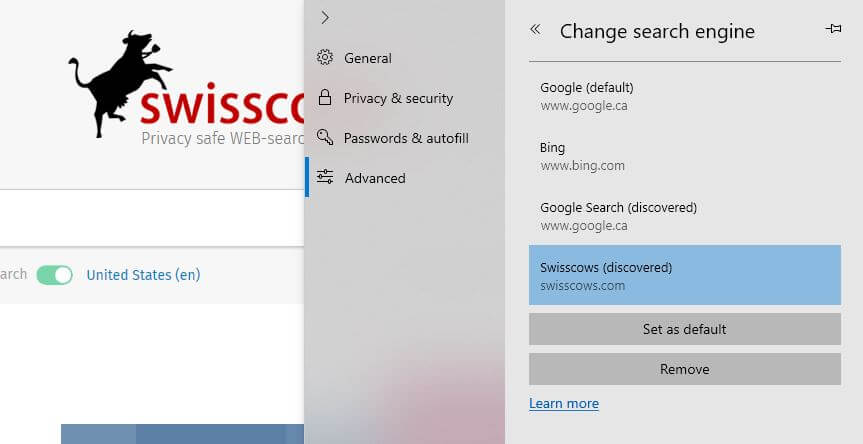Pin the settings pane with pin icon

[833, 29]
